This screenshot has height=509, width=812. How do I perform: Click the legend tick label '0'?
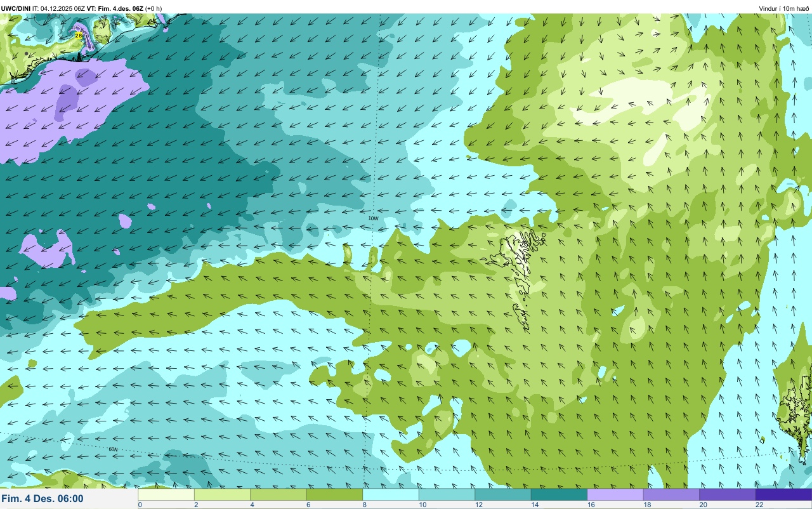pos(140,505)
